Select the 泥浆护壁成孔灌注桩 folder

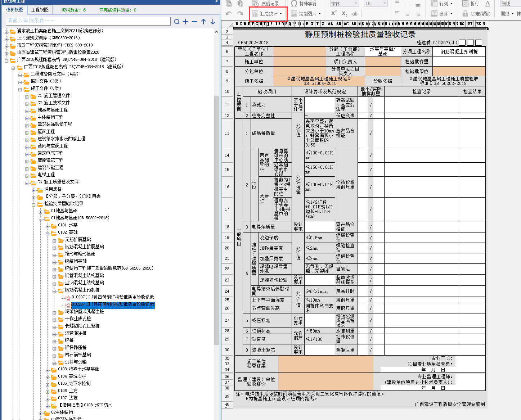[x=84, y=311]
